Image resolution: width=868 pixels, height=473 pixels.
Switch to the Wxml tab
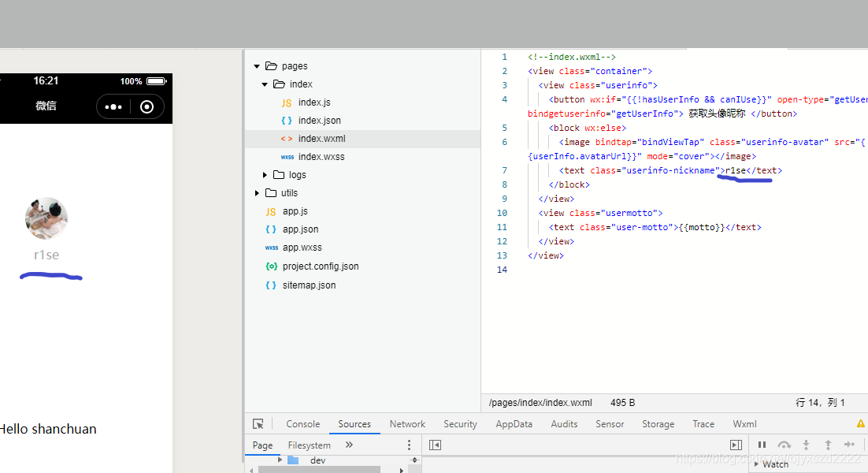[744, 423]
